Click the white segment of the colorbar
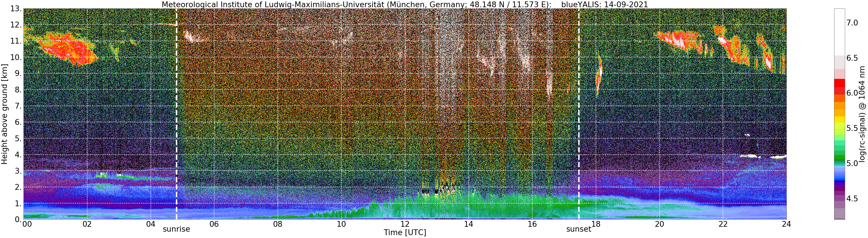The height and width of the screenshot is (238, 868). click(x=839, y=32)
